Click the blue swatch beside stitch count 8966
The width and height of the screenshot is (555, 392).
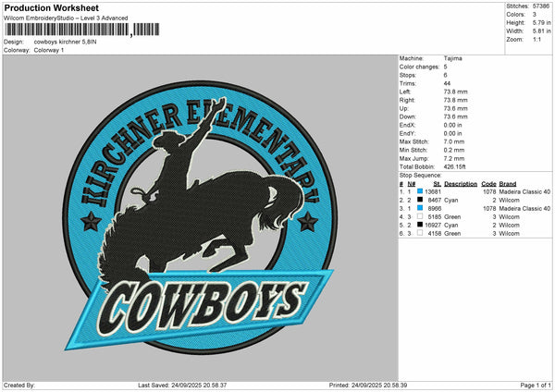[420, 208]
